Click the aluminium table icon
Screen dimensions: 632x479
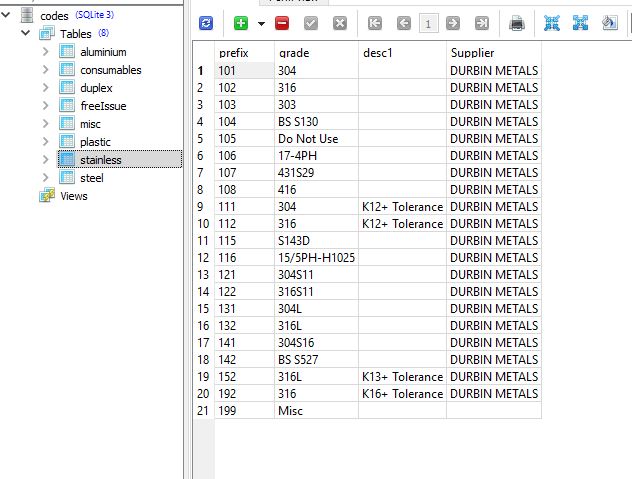tap(67, 51)
